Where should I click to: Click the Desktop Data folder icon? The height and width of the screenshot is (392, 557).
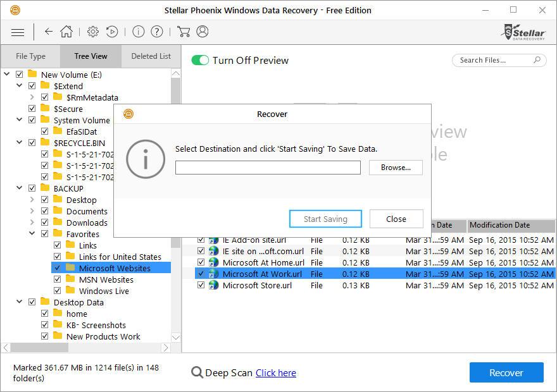coord(45,302)
